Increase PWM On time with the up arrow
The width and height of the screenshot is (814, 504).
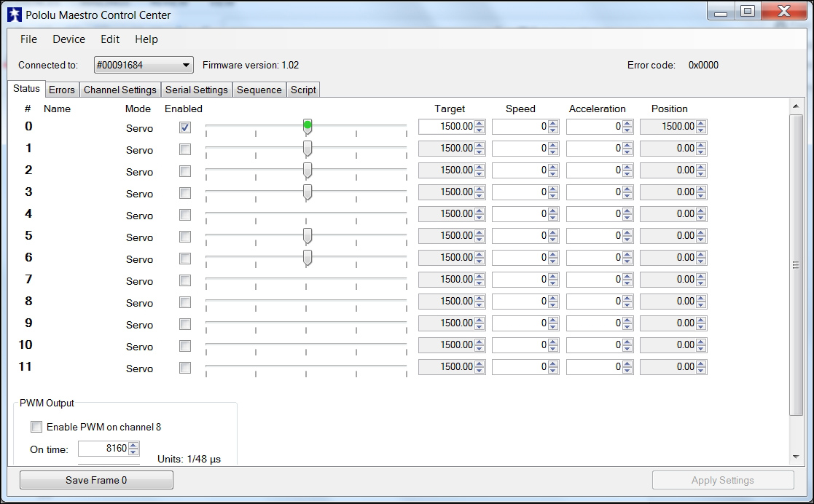click(133, 445)
